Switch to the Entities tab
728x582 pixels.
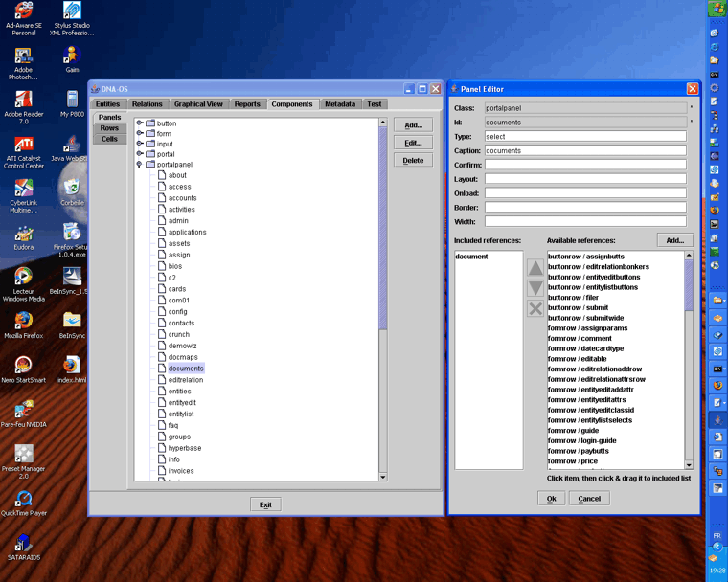107,104
